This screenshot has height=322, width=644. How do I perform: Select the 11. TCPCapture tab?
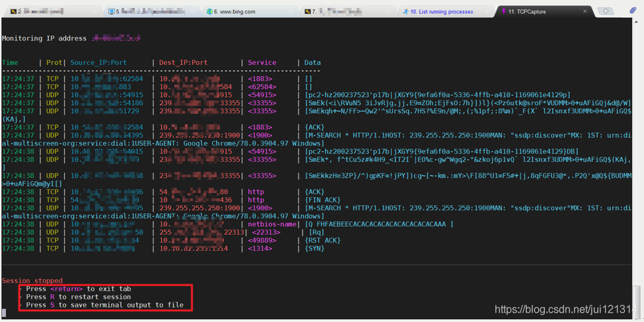point(545,11)
